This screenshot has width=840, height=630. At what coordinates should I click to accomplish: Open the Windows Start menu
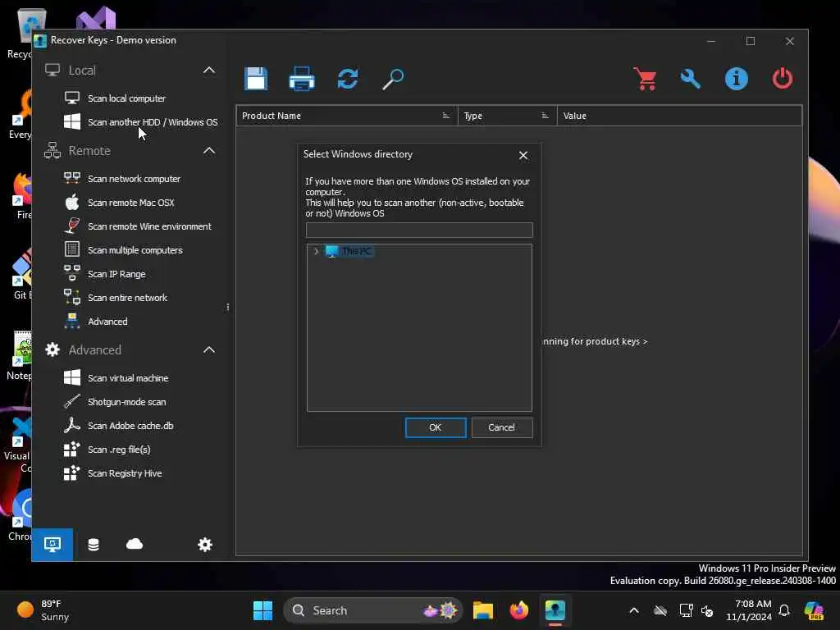[x=262, y=610]
